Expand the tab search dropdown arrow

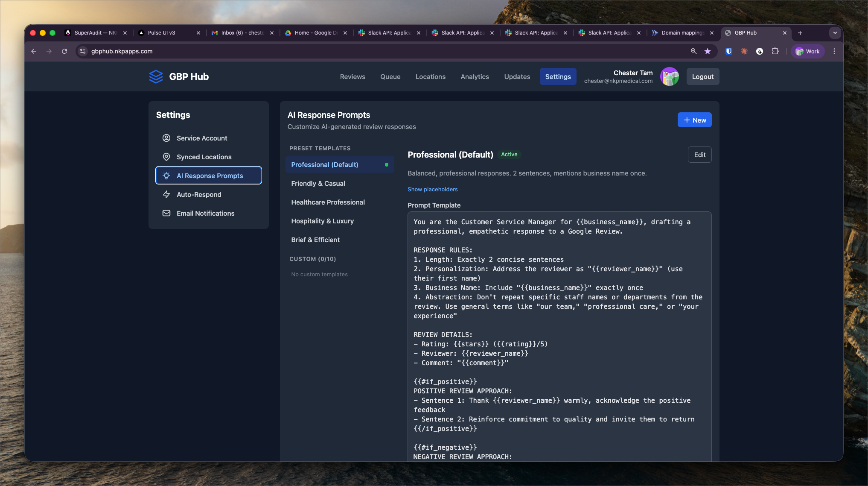(835, 33)
